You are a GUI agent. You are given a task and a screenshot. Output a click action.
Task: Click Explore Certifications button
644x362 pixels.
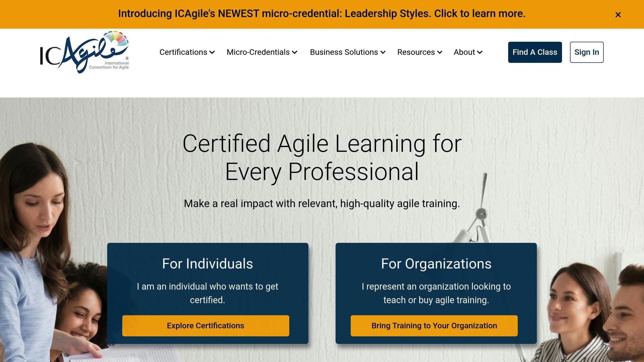pos(206,326)
